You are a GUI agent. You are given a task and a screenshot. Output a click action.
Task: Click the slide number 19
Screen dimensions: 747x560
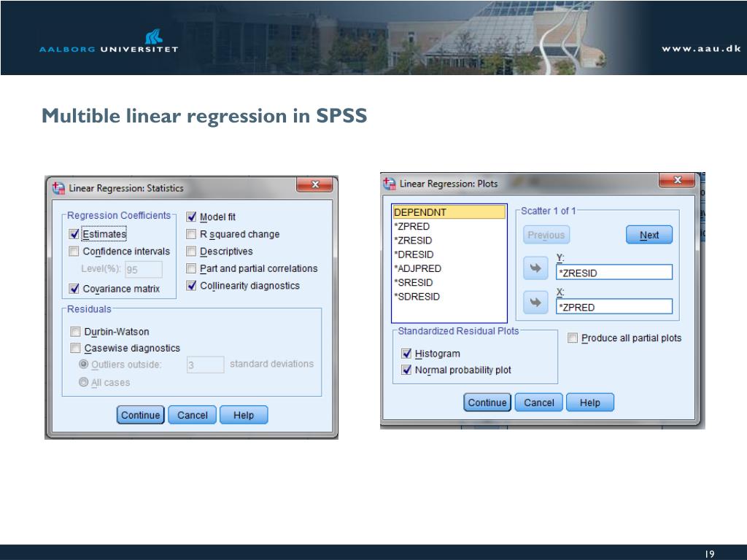click(710, 554)
